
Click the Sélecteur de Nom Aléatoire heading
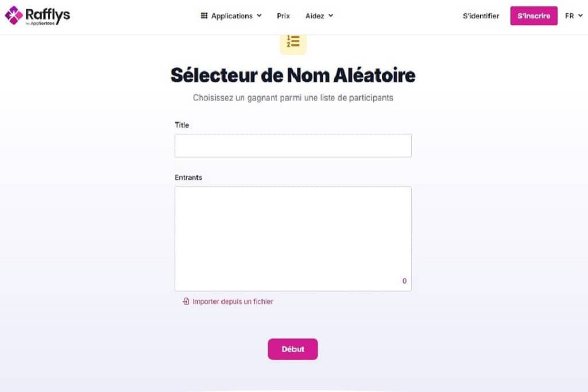coord(293,75)
